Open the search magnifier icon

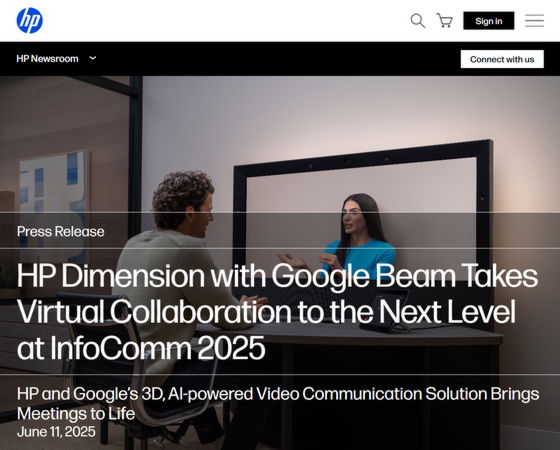click(x=418, y=21)
